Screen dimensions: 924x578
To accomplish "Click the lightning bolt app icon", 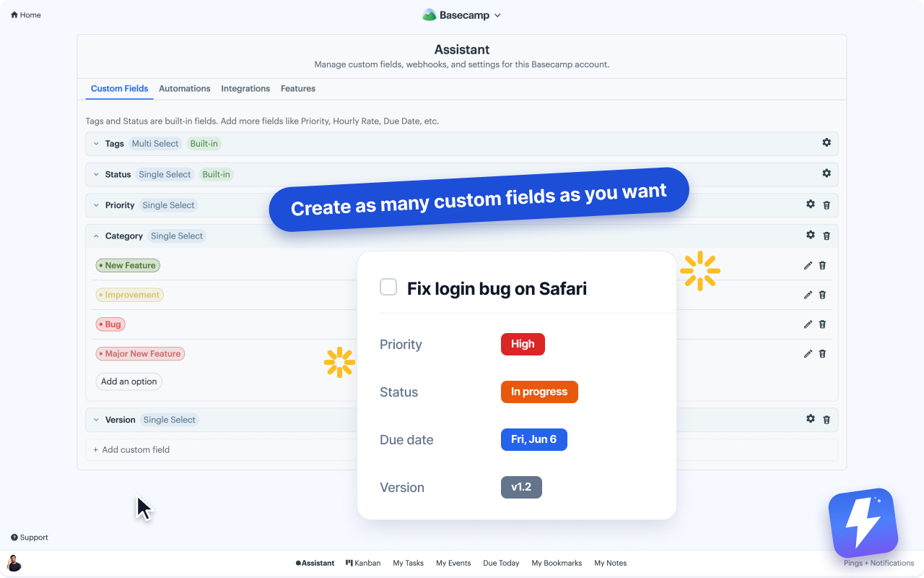I will (x=863, y=523).
